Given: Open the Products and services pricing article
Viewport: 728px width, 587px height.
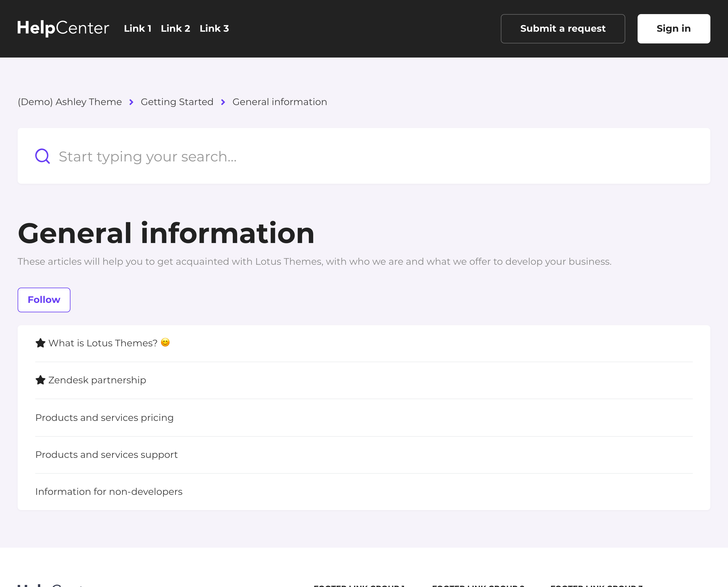Looking at the screenshot, I should pos(105,418).
